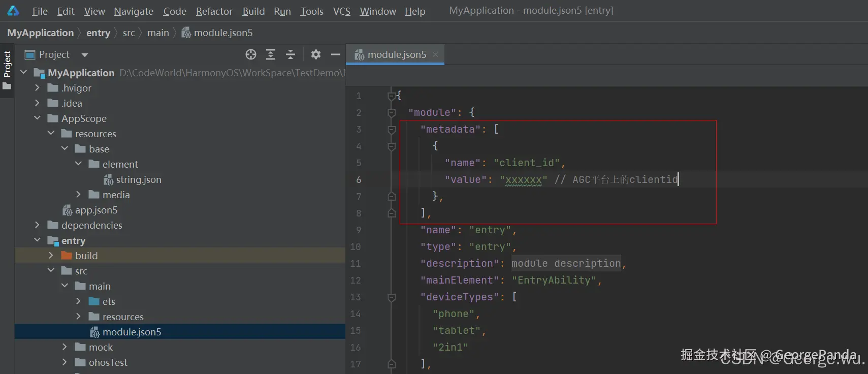Click the blue ets folder icon

click(94, 301)
